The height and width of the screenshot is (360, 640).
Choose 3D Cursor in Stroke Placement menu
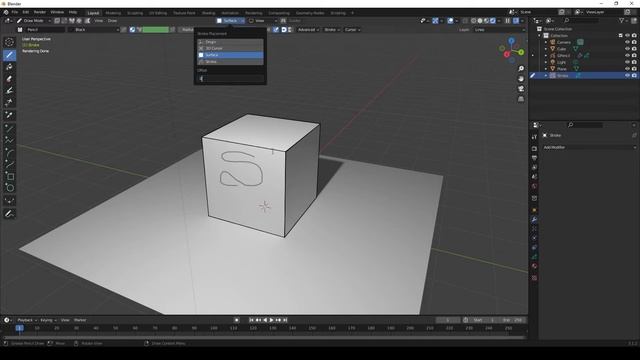(230, 48)
